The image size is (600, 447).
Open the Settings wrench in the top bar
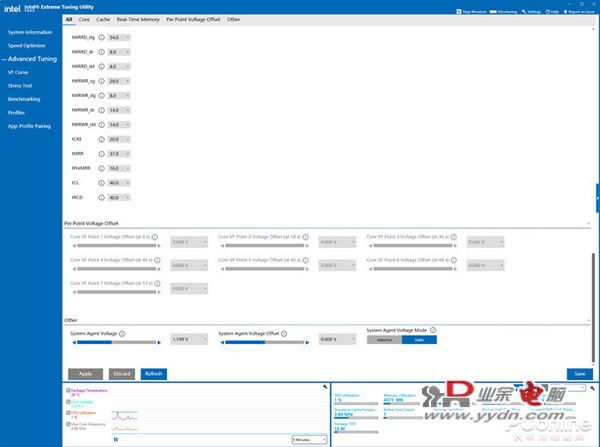pos(531,12)
